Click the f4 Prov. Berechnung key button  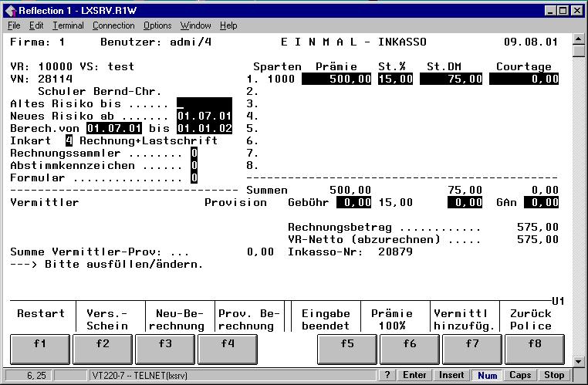click(x=228, y=350)
